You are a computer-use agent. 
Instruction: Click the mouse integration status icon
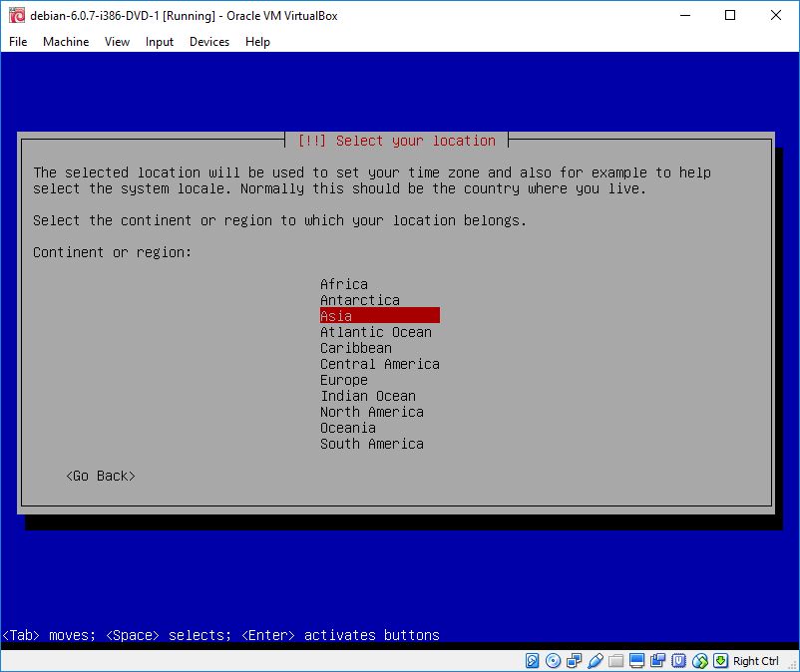pos(700,661)
